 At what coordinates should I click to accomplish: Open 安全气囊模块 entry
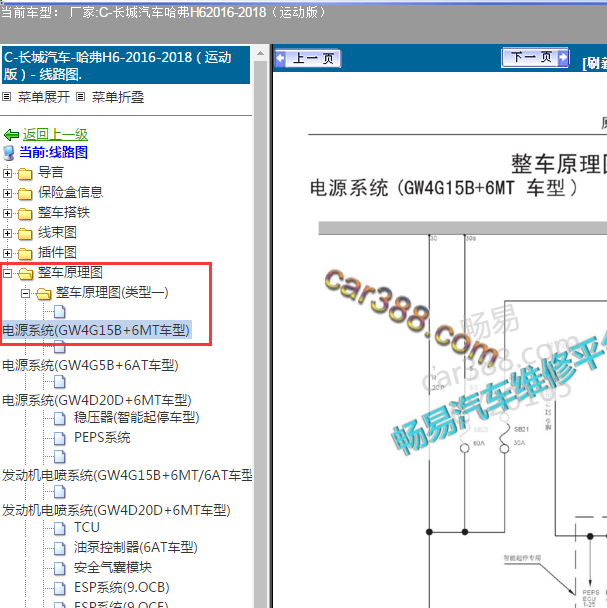[113, 568]
